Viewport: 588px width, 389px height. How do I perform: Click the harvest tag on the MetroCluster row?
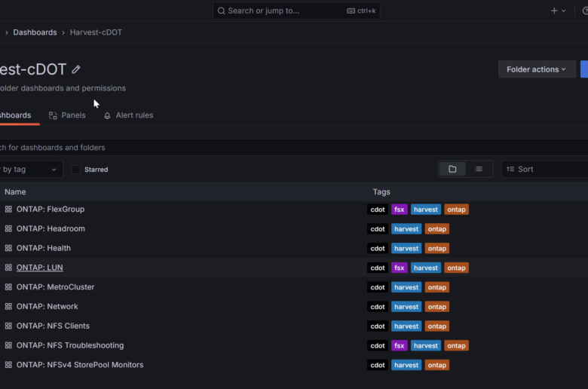pos(406,287)
